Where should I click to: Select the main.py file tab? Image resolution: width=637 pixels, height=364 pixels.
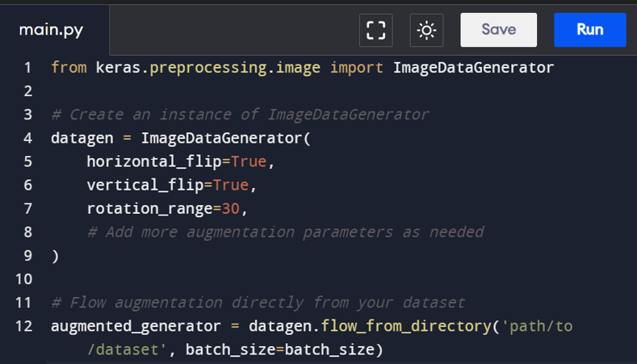click(51, 31)
